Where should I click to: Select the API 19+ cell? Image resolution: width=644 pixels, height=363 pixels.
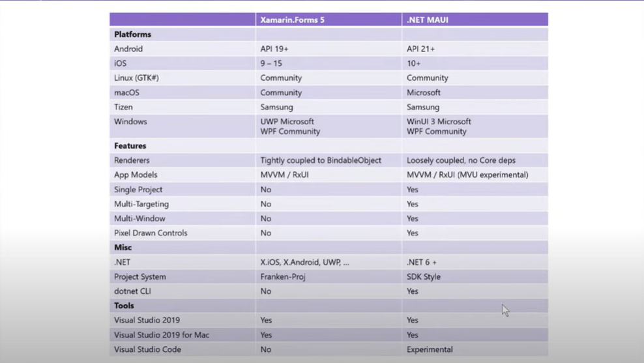274,49
